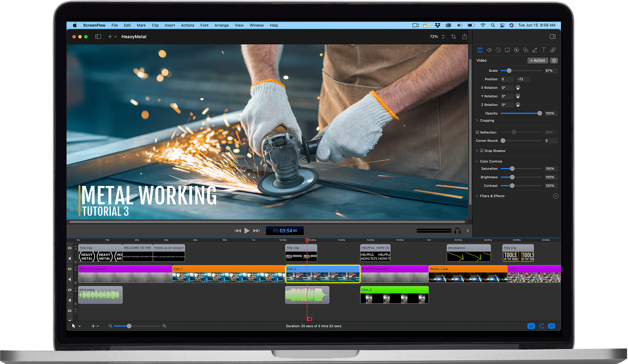
Task: Toggle timeline snapping with the magnet icon
Action: click(x=541, y=326)
